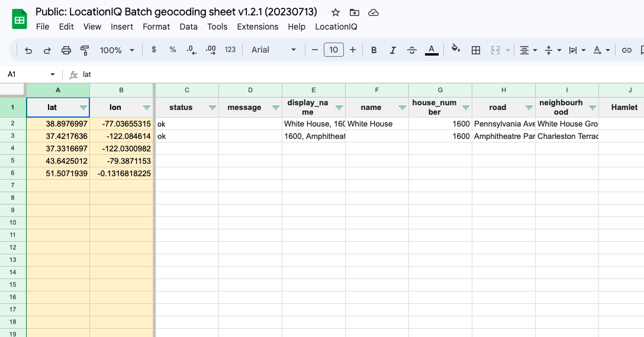Image resolution: width=644 pixels, height=337 pixels.
Task: Click the font size field
Action: click(x=333, y=50)
